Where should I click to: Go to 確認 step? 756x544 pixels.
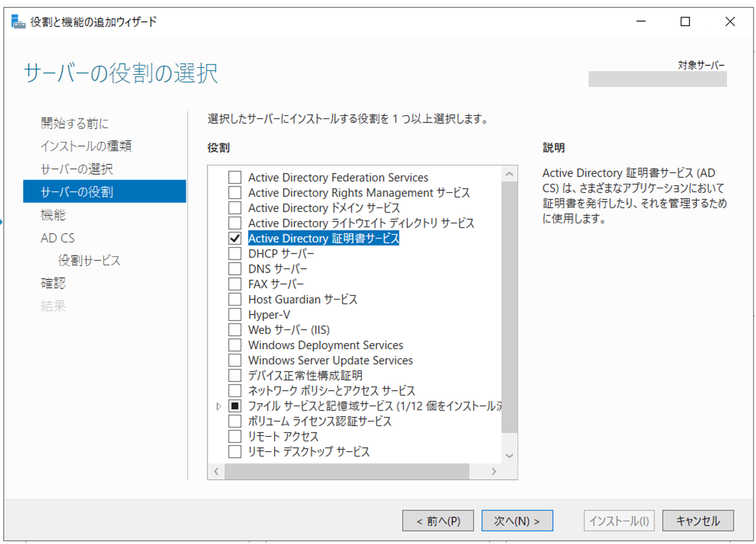(53, 283)
